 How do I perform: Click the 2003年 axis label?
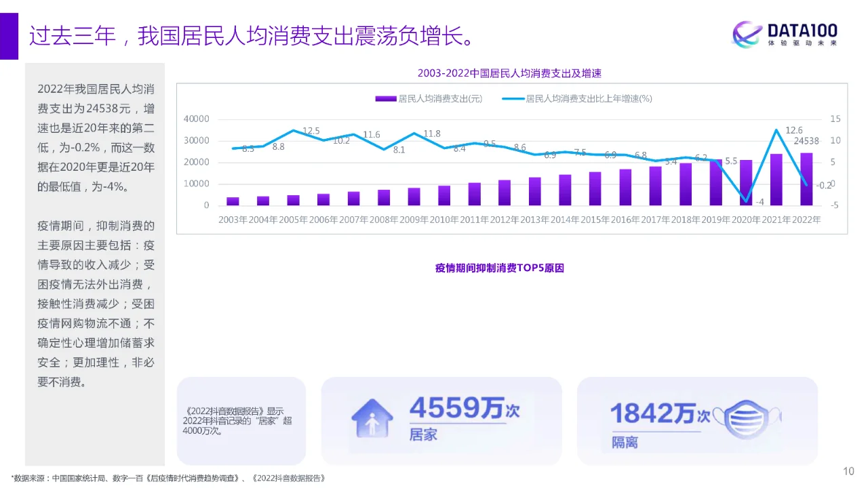(233, 220)
